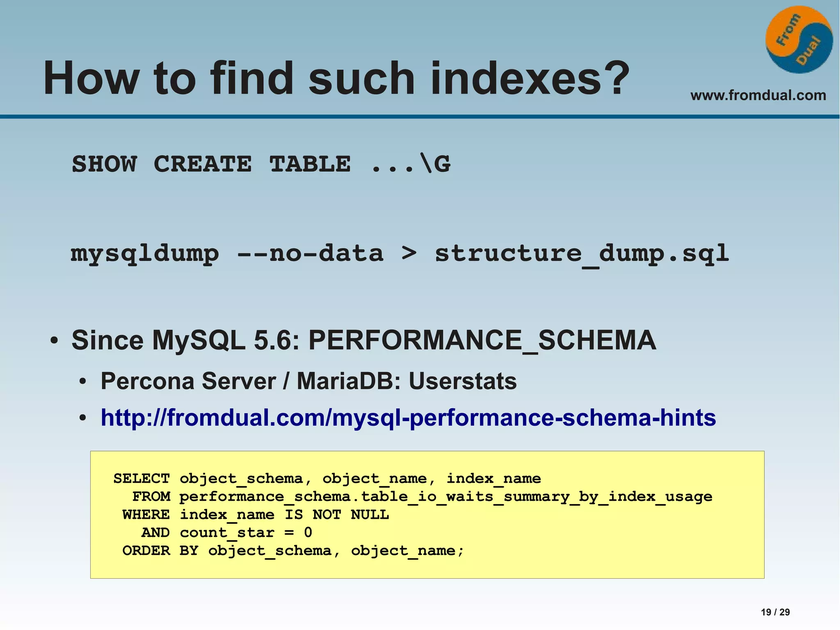Open the fromdual.com/mysql-performance-schema-hints link
Screen dimensions: 840x630
coord(408,418)
